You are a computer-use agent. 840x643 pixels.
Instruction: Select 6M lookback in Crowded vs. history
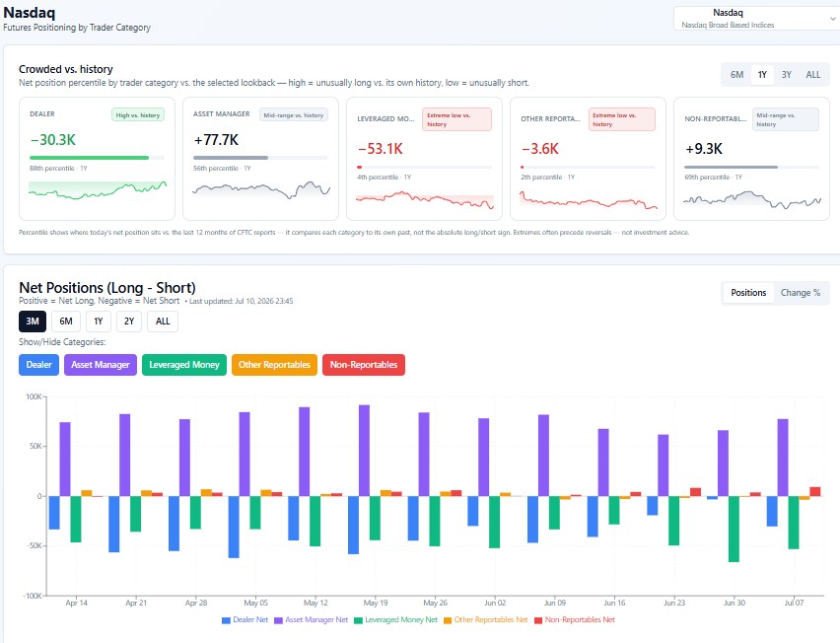coord(736,75)
